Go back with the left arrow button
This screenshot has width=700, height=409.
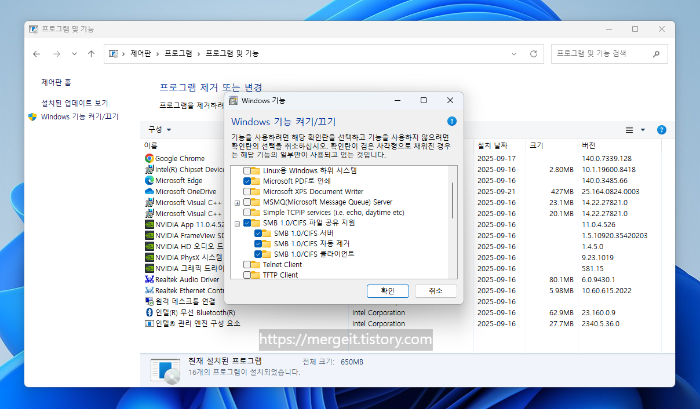[37, 54]
